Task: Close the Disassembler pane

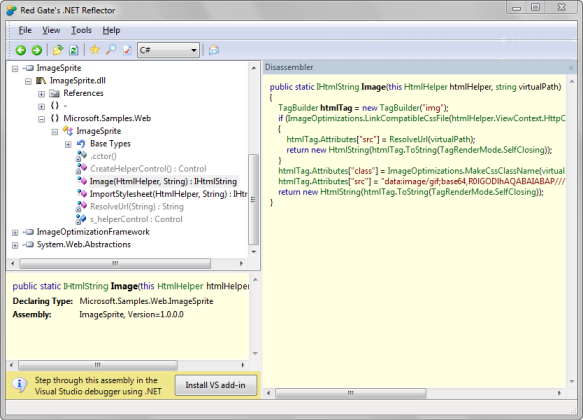Action: [x=571, y=68]
